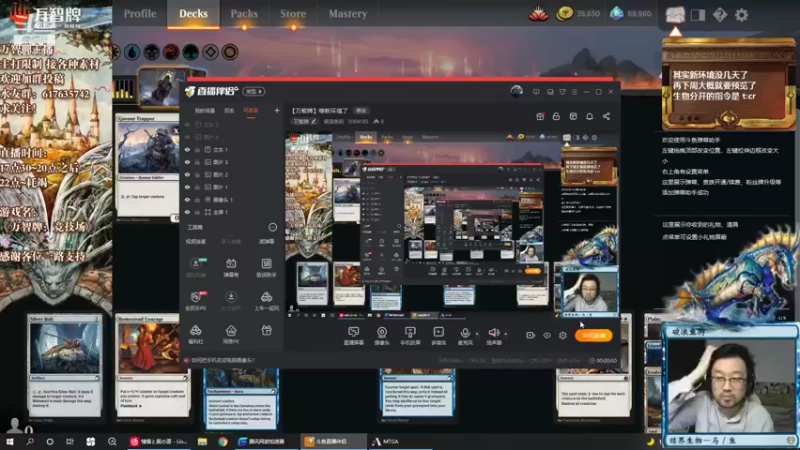The height and width of the screenshot is (450, 800).
Task: Switch to the Profile tab
Action: pos(140,14)
